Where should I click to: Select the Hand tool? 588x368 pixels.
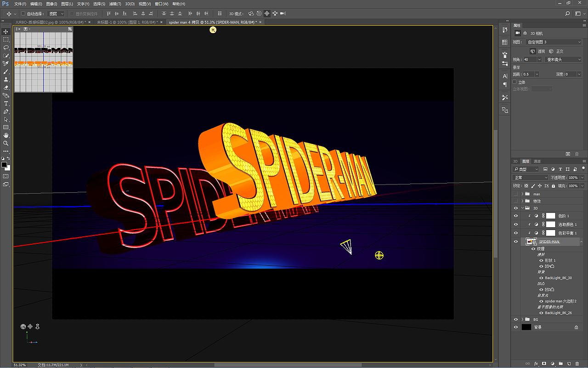point(6,135)
